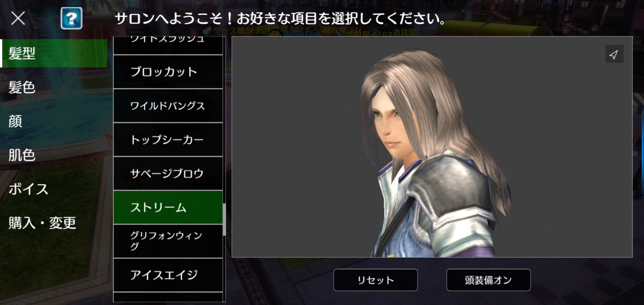The height and width of the screenshot is (305, 644).
Task: Click the hairstyle list scrollbar thumb
Action: coord(224,219)
